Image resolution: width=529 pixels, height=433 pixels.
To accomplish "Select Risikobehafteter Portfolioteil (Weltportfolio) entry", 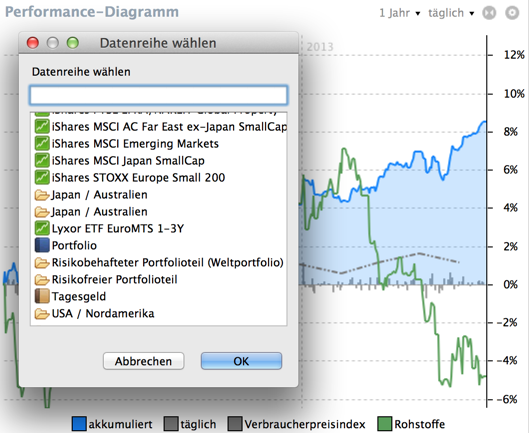I will [x=159, y=263].
